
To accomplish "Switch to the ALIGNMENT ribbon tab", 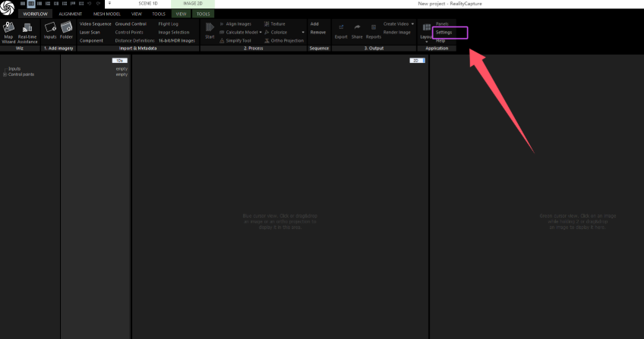I will pos(71,14).
